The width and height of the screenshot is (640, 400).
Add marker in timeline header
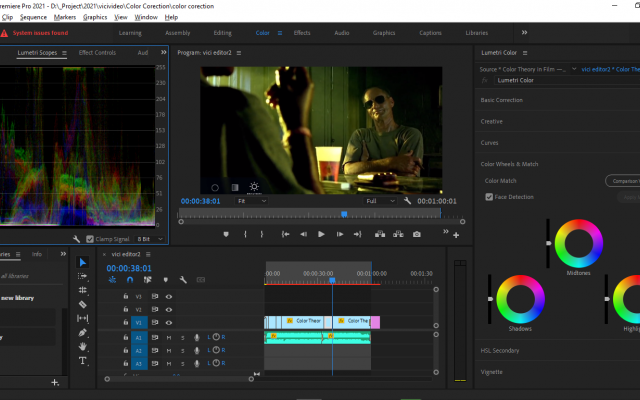click(166, 280)
